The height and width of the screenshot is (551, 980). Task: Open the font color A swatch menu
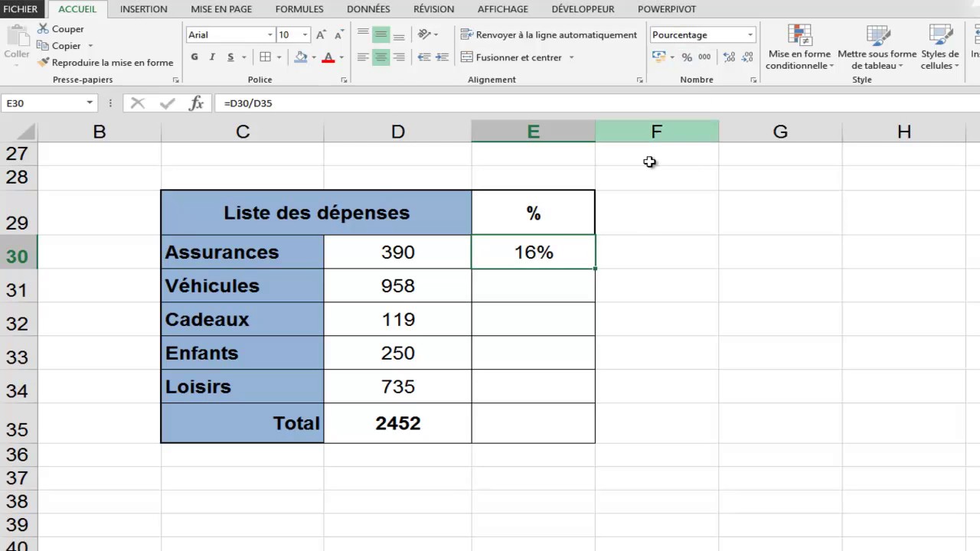[x=328, y=57]
